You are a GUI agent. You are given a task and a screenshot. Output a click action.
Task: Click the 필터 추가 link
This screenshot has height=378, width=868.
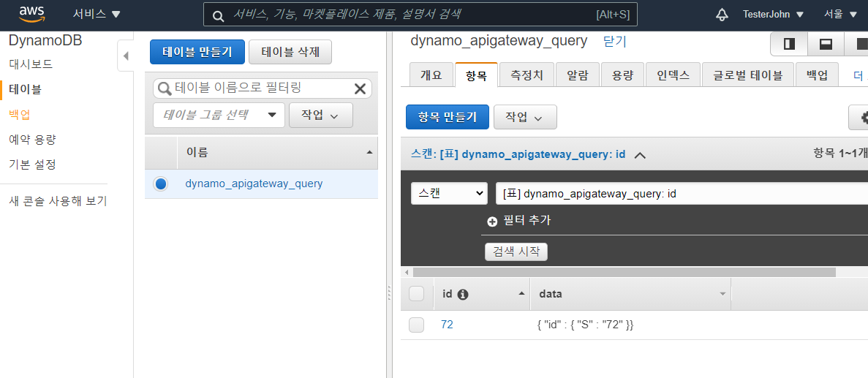click(527, 221)
